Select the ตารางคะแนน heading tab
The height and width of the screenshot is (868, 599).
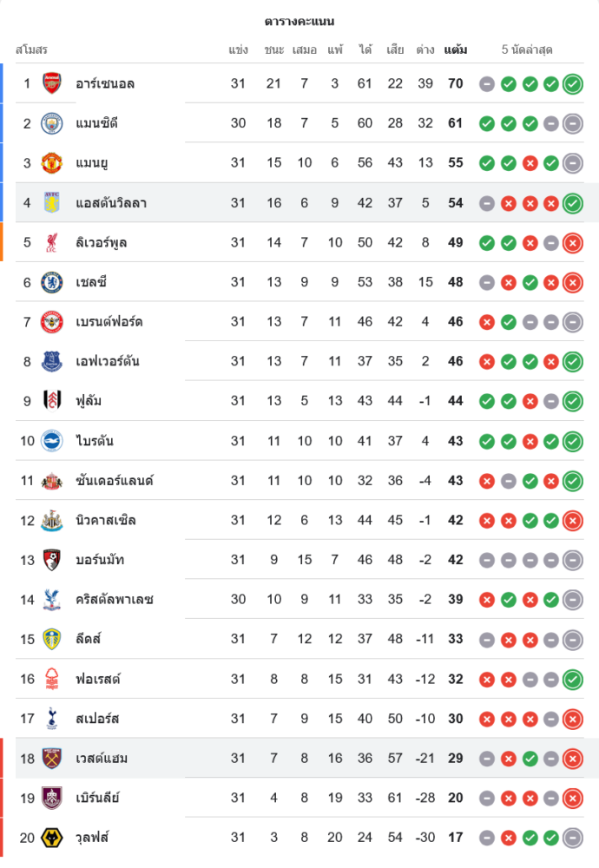[x=299, y=21]
